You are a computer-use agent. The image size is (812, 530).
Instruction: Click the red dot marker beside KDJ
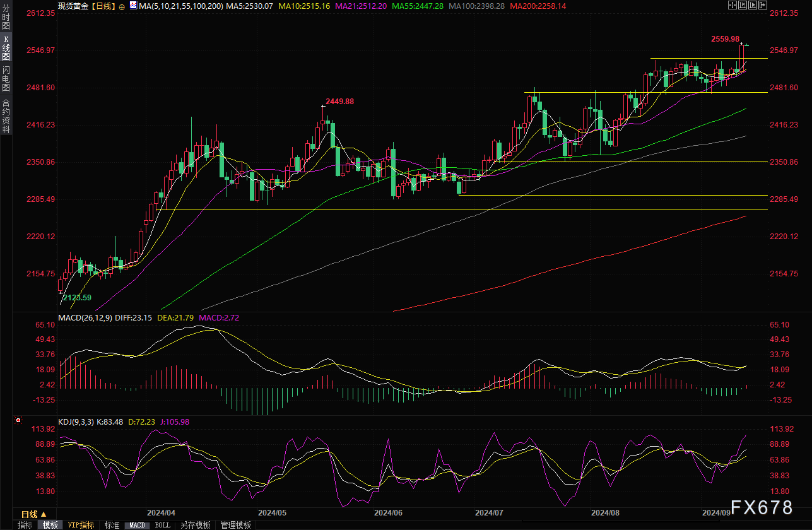[18, 420]
